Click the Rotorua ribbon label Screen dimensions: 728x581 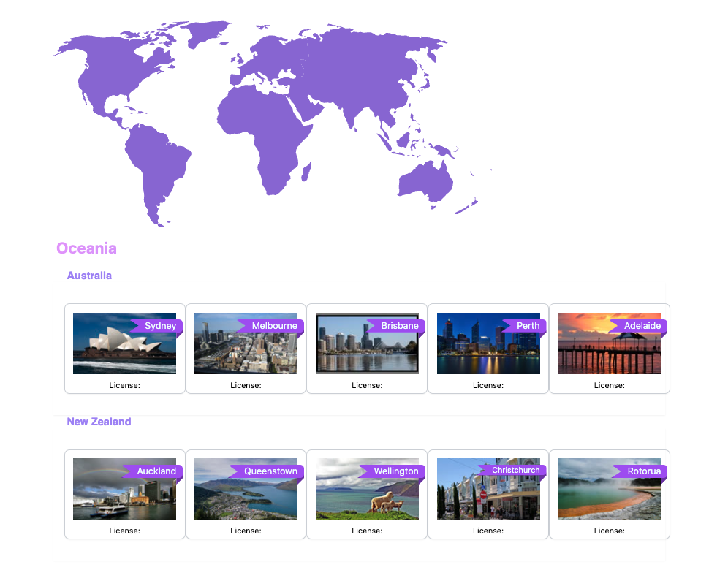pyautogui.click(x=641, y=471)
